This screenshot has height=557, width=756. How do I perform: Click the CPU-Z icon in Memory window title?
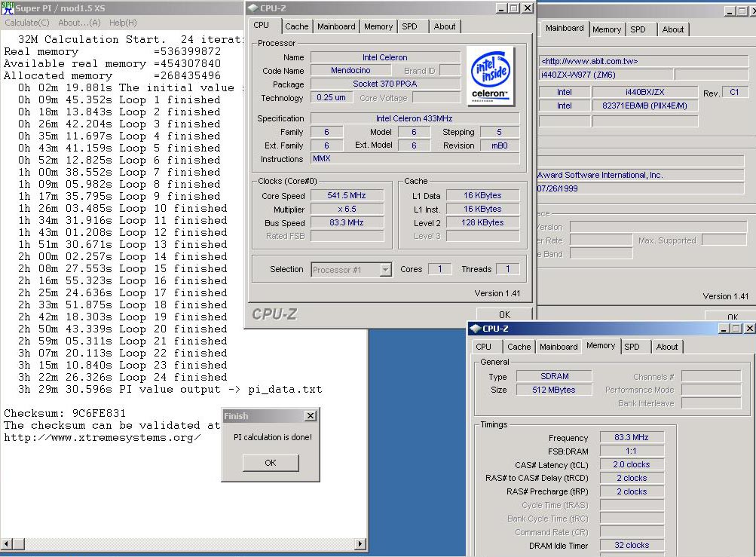476,329
